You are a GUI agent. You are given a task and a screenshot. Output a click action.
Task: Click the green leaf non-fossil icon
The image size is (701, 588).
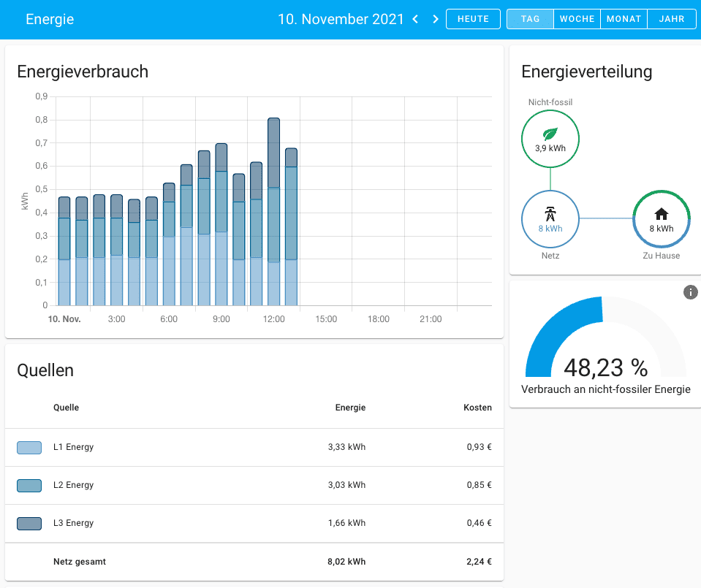[550, 134]
